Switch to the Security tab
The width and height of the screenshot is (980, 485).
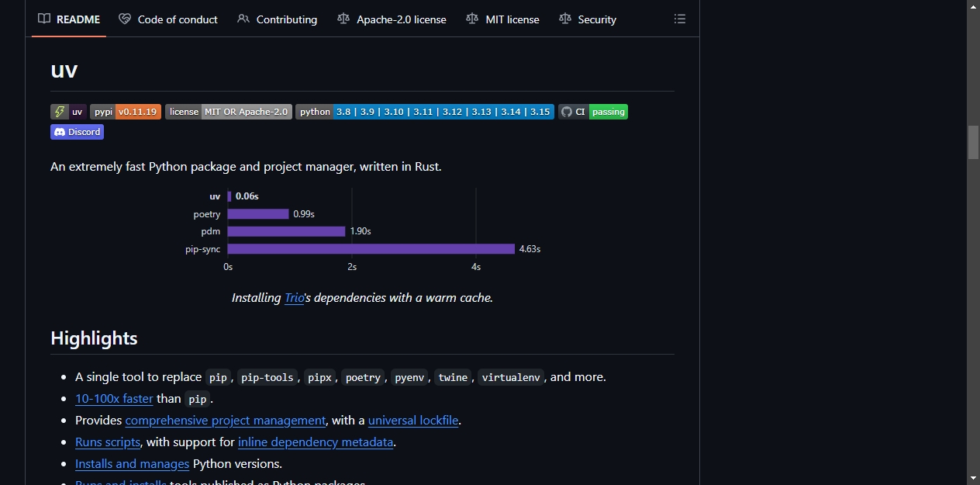click(588, 19)
